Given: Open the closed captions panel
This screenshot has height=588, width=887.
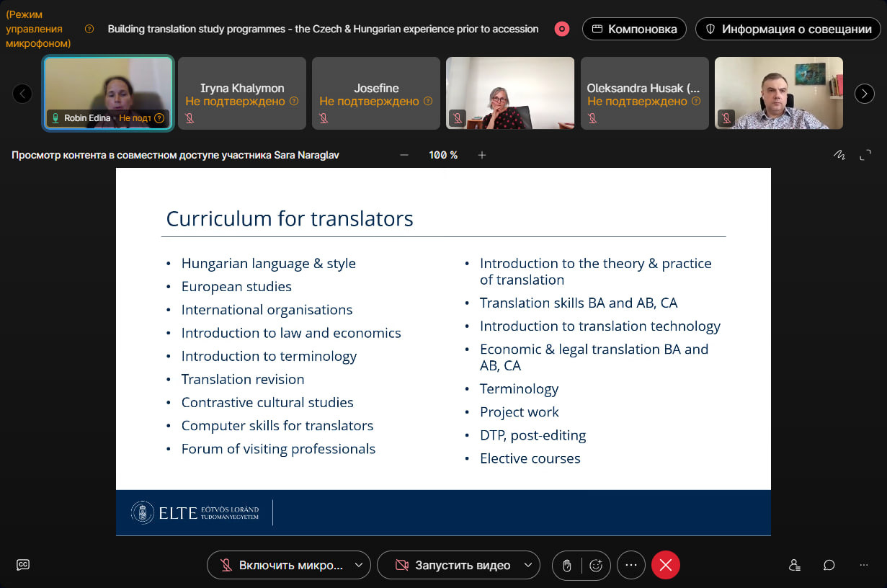Looking at the screenshot, I should click(x=23, y=565).
